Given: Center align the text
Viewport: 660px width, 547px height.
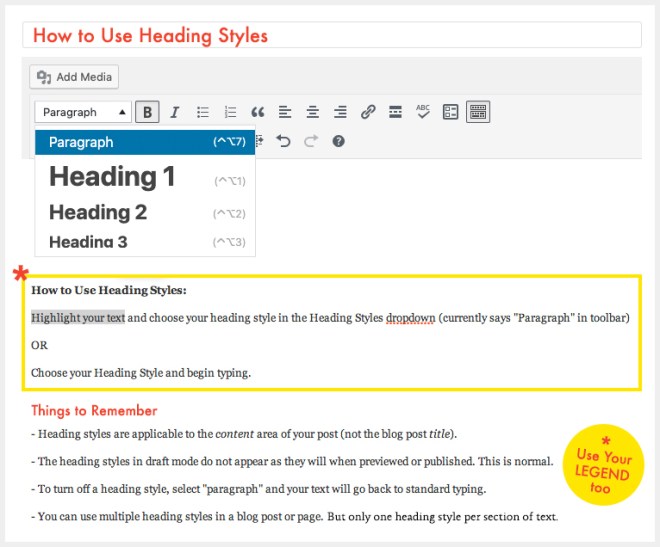Looking at the screenshot, I should point(312,112).
